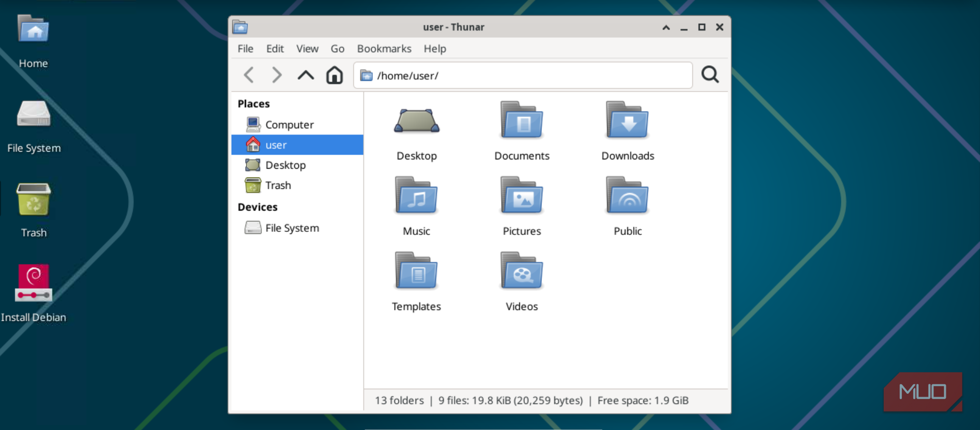Viewport: 980px width, 430px height.
Task: Roll up window with titlebar up-arrow button
Action: (x=666, y=27)
